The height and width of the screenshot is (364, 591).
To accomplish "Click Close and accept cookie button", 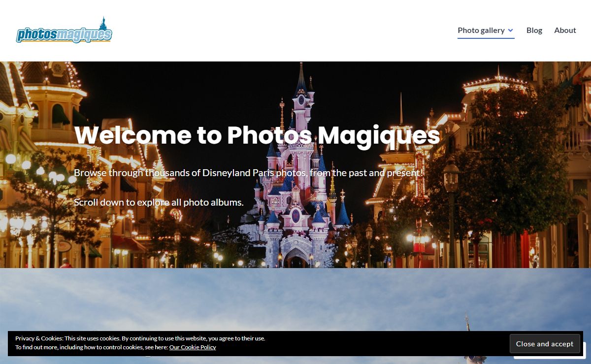I will pos(545,344).
